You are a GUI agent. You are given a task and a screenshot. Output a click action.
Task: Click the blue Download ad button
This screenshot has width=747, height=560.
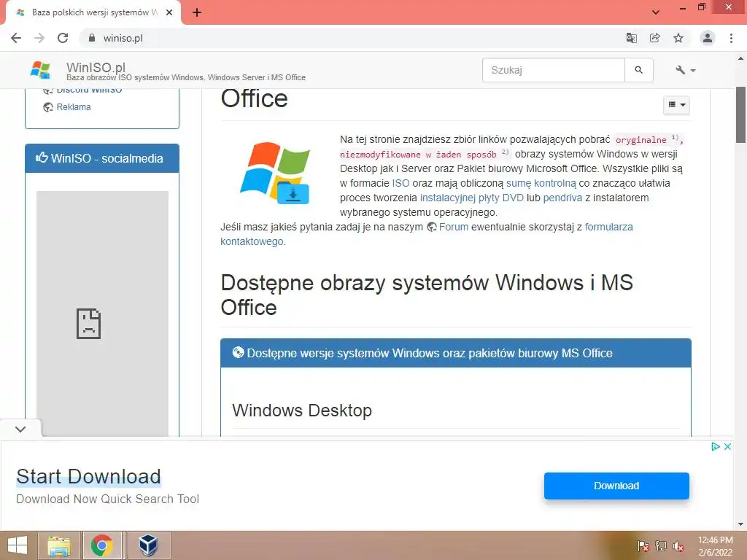(616, 486)
